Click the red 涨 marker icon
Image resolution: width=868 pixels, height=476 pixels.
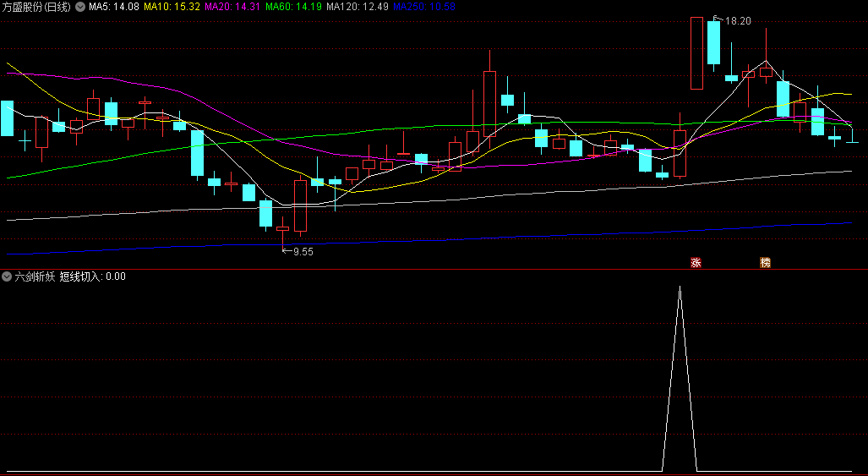[x=696, y=262]
